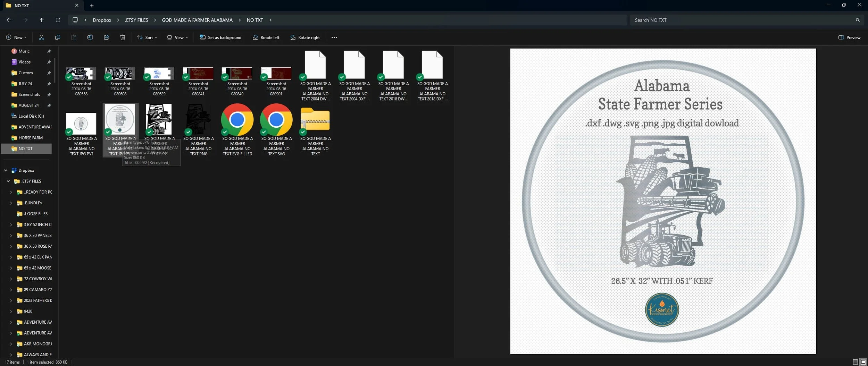Switch to large thumbnails view in status bar
The image size is (868, 366).
(x=863, y=362)
